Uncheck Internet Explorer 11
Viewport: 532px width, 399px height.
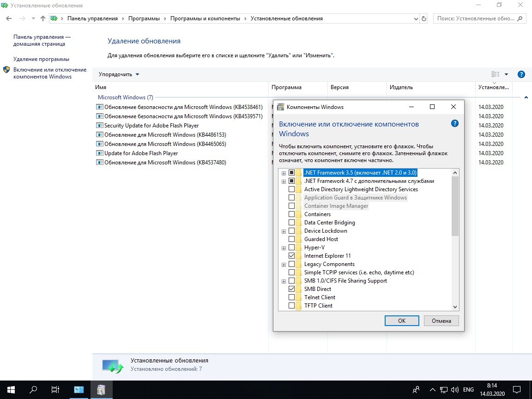pos(291,256)
